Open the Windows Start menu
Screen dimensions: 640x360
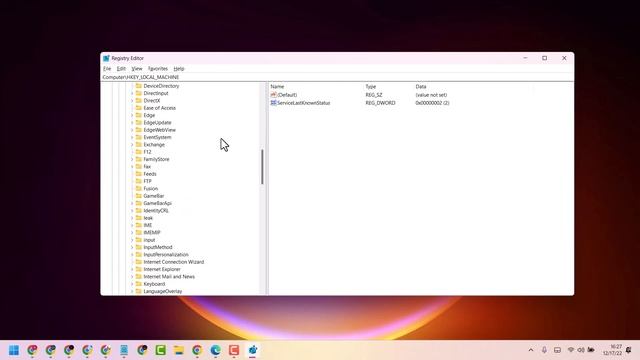click(x=14, y=350)
